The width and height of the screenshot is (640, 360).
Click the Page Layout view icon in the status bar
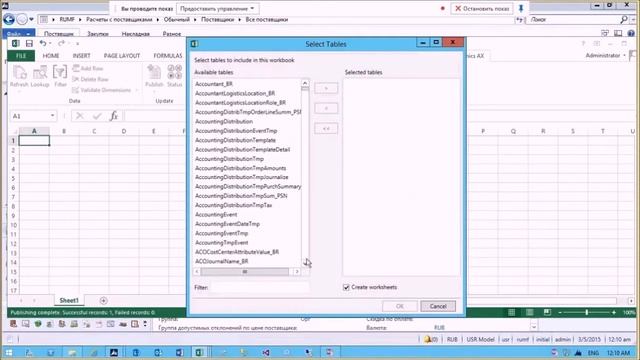click(x=529, y=312)
